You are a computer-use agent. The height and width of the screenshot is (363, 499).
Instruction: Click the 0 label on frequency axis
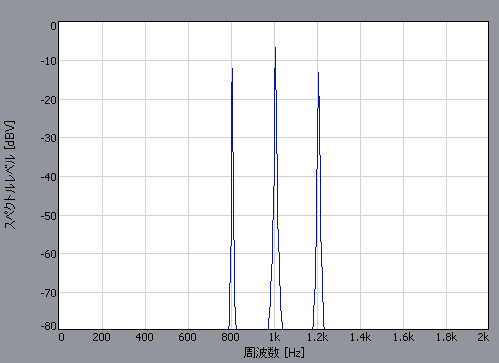(61, 337)
